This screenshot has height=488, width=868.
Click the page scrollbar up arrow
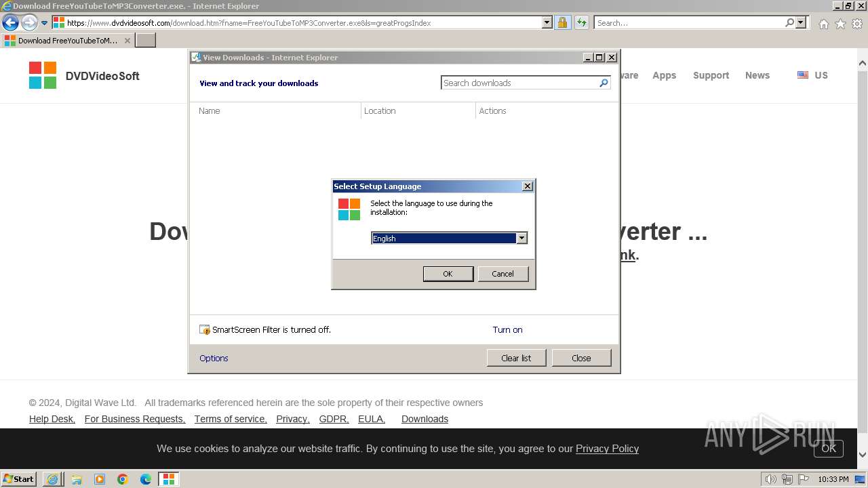tap(863, 64)
